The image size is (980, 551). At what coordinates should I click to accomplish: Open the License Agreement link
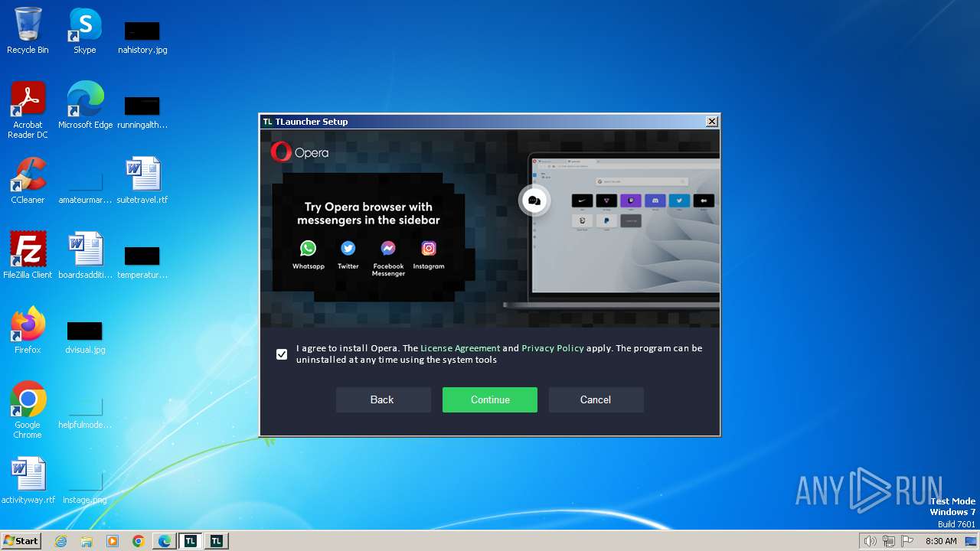[460, 348]
